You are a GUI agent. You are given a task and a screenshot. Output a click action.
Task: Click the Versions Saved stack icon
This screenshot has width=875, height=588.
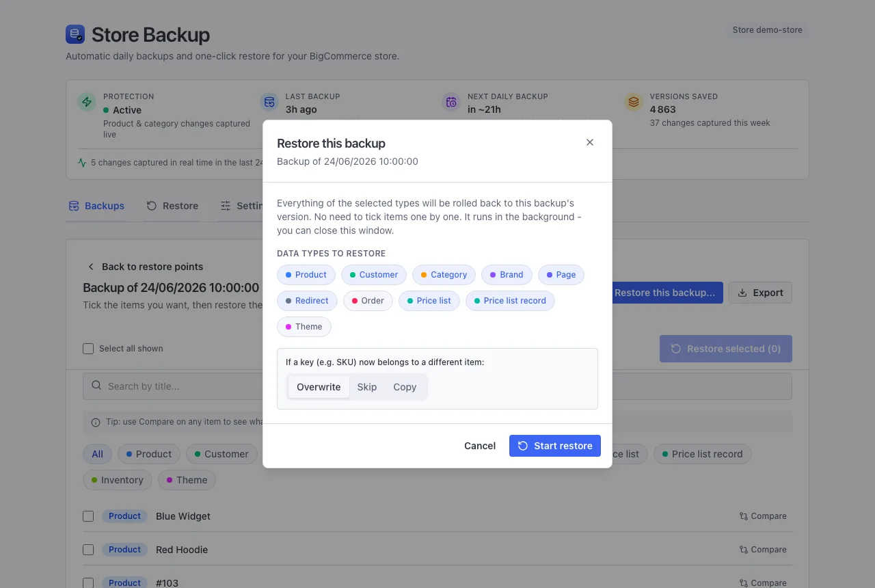click(x=634, y=103)
